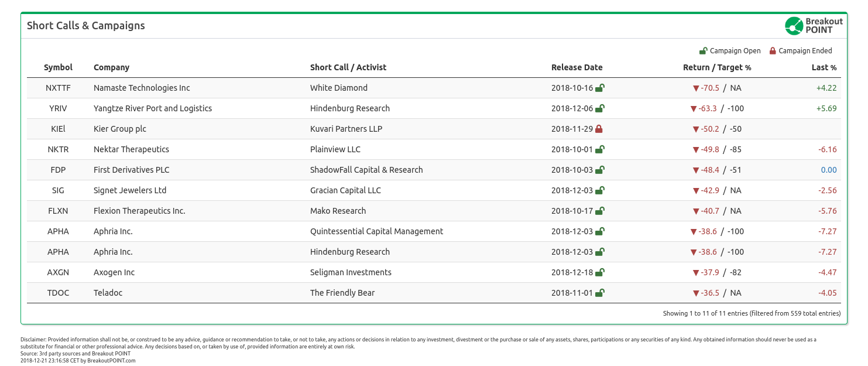Screen dimensions: 868x366
Task: Select the NXTTF symbol cell
Action: [x=58, y=88]
